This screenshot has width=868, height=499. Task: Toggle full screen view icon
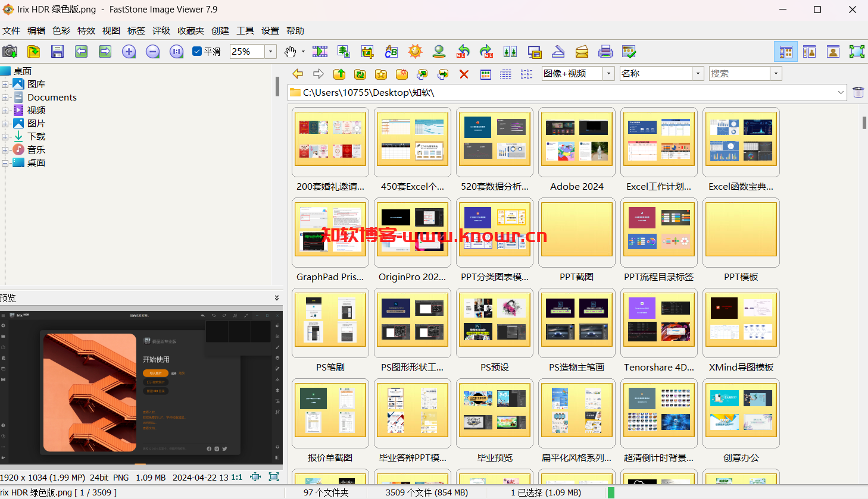click(857, 52)
